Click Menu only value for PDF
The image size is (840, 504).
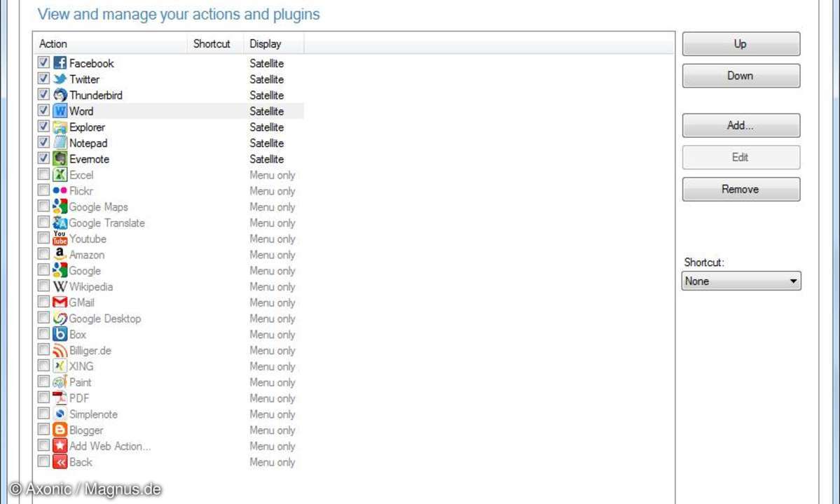272,398
